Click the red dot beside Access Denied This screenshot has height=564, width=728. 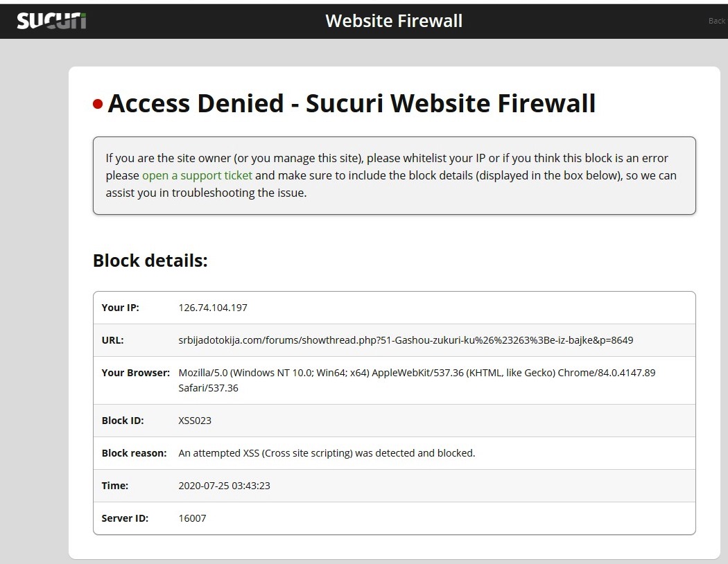coord(98,104)
